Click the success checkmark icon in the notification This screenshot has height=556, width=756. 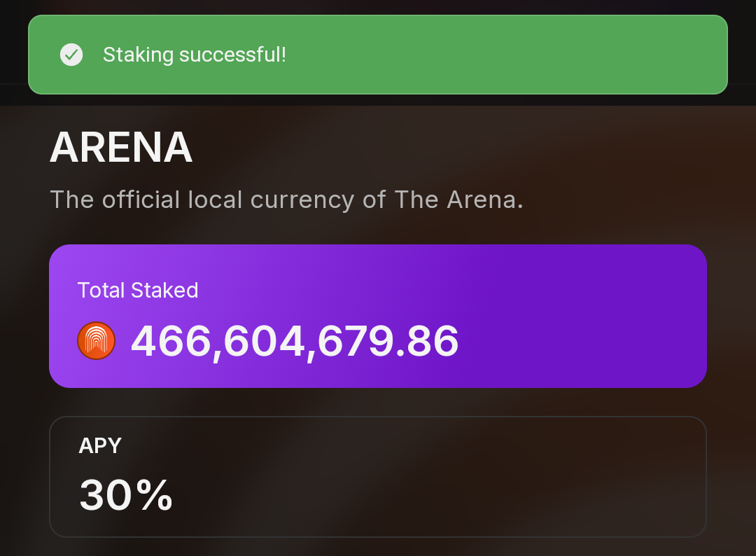click(x=71, y=55)
